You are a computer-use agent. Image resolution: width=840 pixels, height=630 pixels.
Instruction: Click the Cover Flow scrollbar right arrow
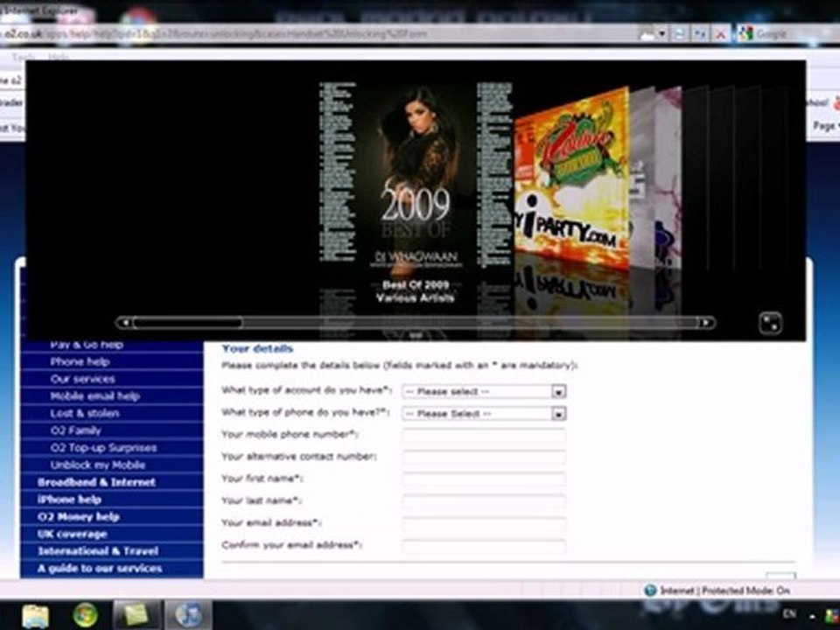pyautogui.click(x=707, y=323)
